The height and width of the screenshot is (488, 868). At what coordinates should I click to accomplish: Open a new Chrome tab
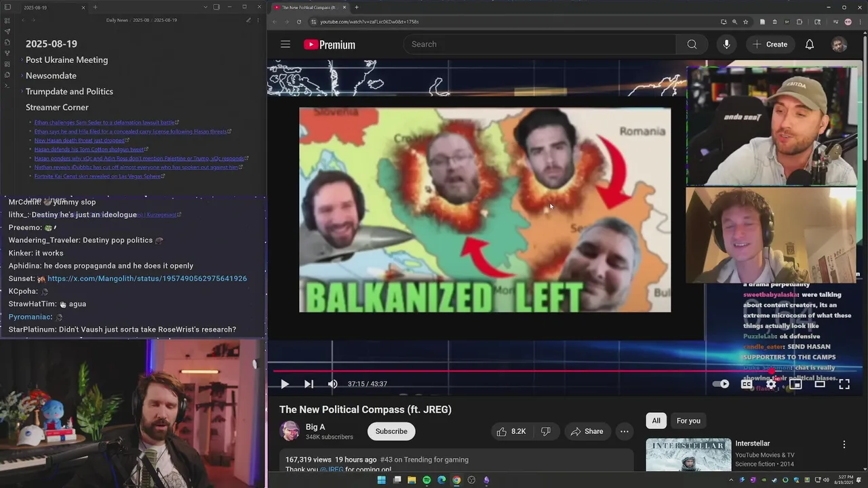[357, 7]
